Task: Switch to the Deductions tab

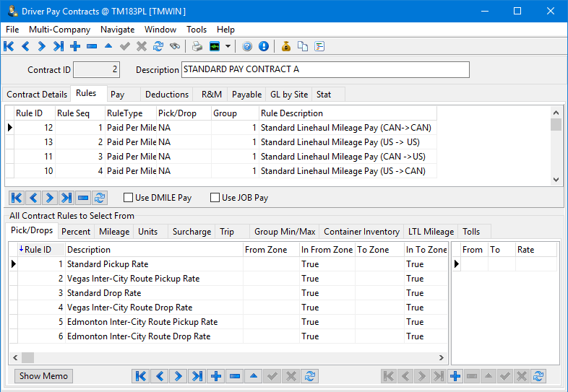Action: pos(167,95)
